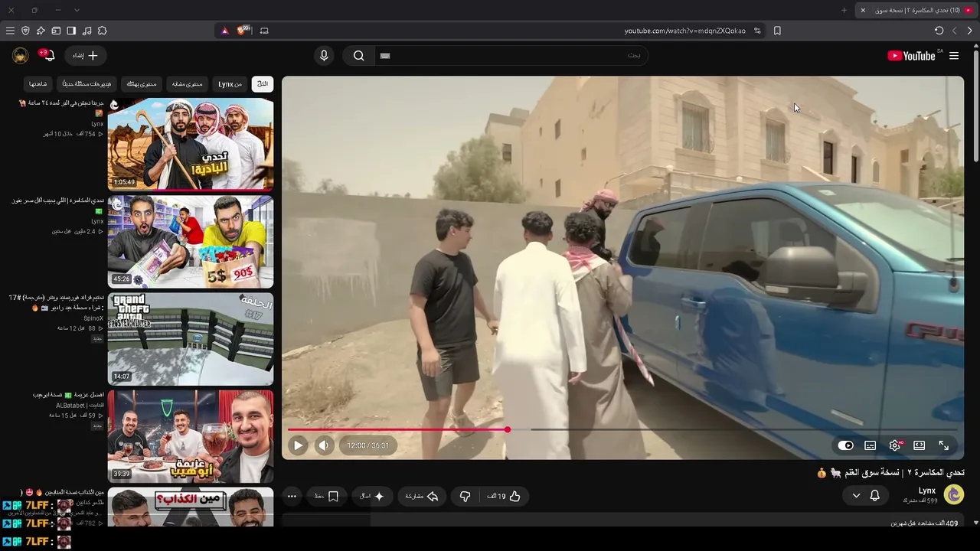Viewport: 980px width, 551px height.
Task: Select the 'من Lynx' filter chip
Action: [x=230, y=84]
